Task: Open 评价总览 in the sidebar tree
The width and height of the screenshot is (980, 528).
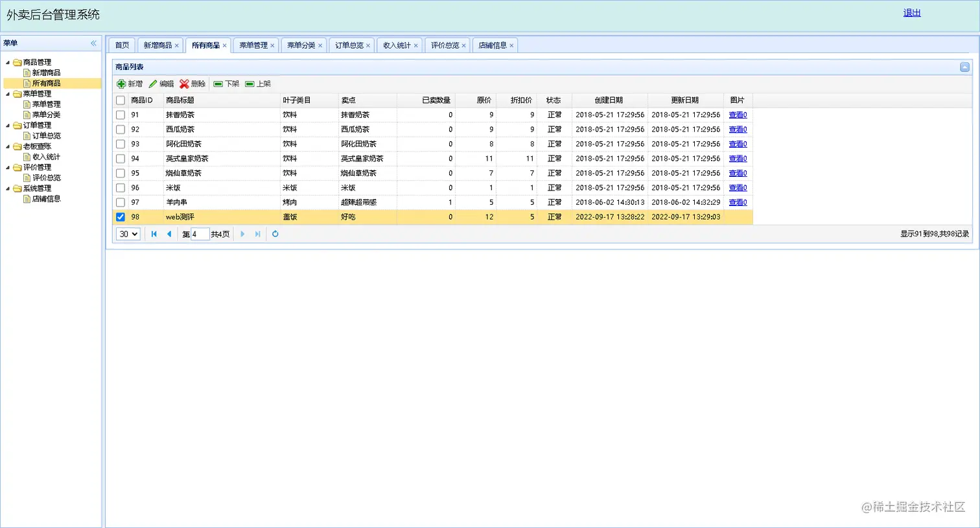Action: point(46,178)
